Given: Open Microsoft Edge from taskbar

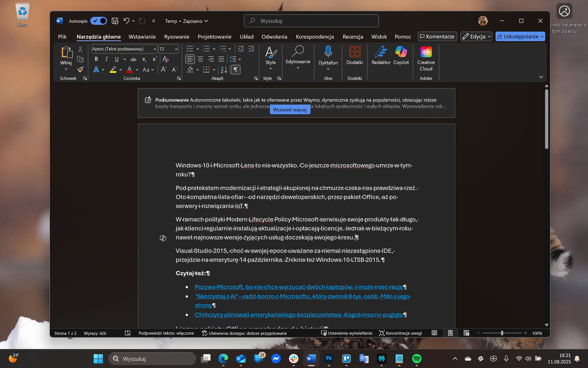Looking at the screenshot, I should click(223, 359).
